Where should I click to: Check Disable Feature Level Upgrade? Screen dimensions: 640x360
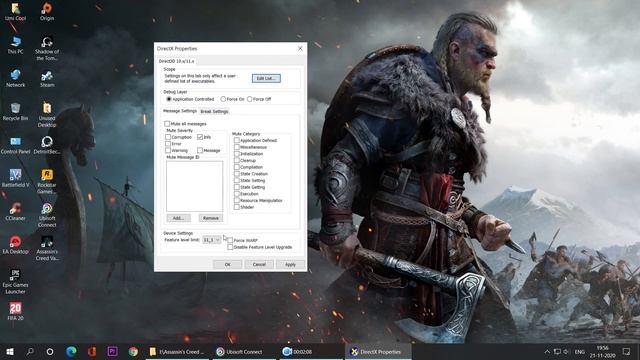[x=230, y=247]
